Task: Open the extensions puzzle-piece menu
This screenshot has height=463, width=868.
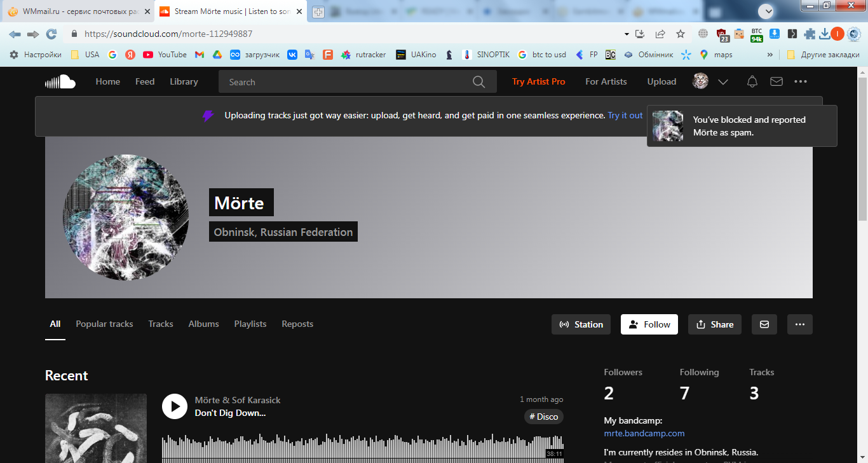Action: (x=810, y=34)
